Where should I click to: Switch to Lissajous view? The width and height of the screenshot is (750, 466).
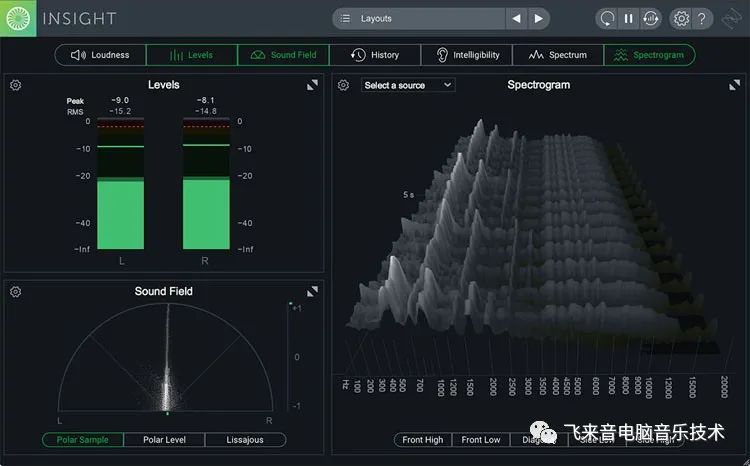245,440
